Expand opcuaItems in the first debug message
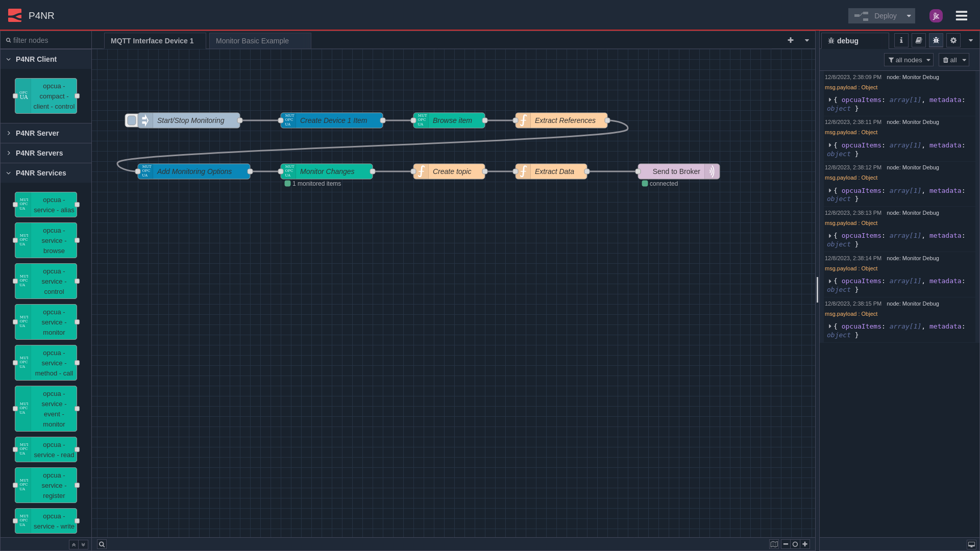Screen dimensions: 980x551 [x=830, y=100]
